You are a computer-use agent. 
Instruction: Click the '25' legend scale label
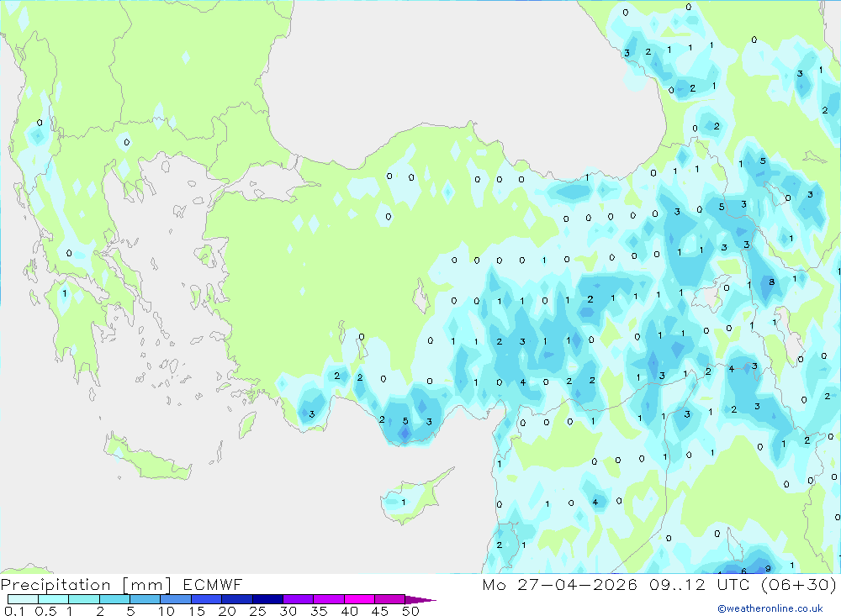[257, 611]
